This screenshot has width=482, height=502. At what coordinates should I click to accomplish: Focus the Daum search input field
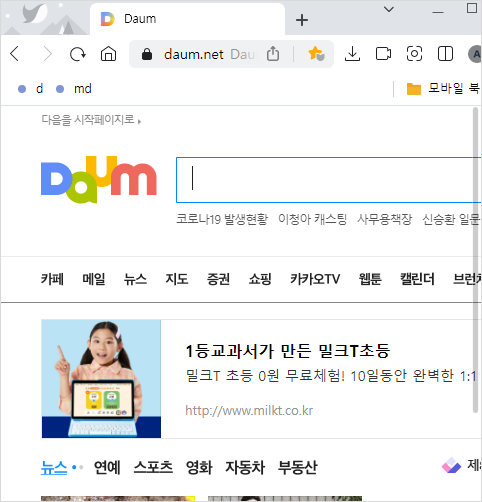(328, 180)
